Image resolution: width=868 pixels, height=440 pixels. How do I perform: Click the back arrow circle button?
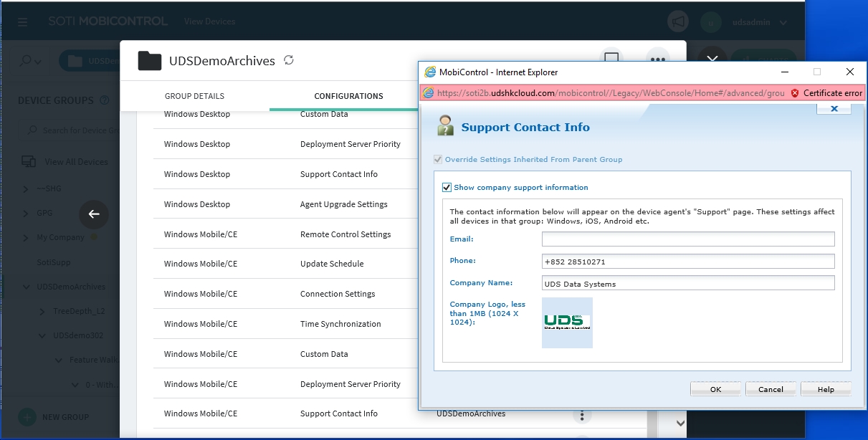94,214
